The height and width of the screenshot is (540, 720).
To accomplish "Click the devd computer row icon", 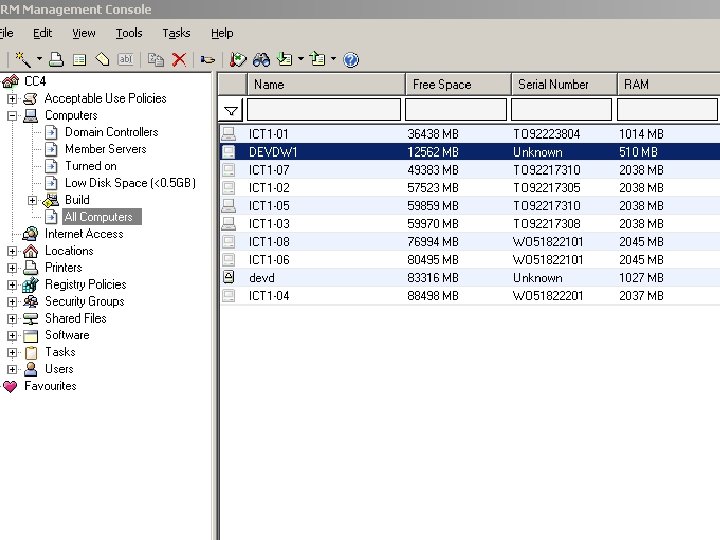I will tap(228, 278).
